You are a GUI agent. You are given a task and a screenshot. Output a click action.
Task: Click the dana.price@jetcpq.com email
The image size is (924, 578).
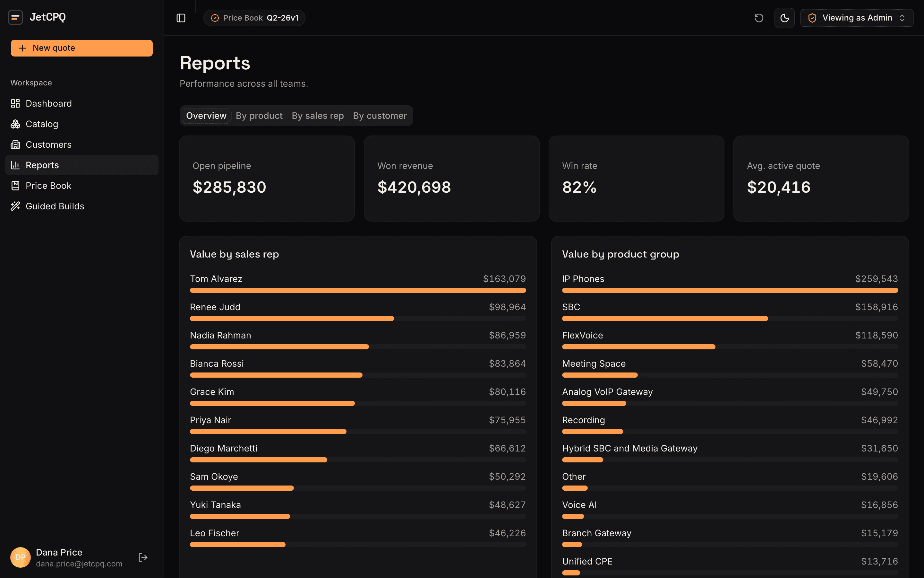[x=79, y=564]
